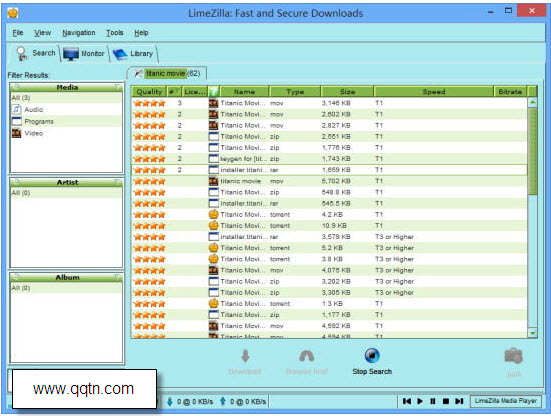This screenshot has height=416, width=551.
Task: Click program icon of 3,202 KB zip result
Action: [x=213, y=281]
